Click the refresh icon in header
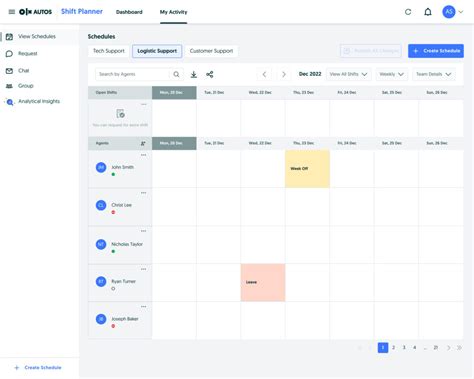 [408, 12]
